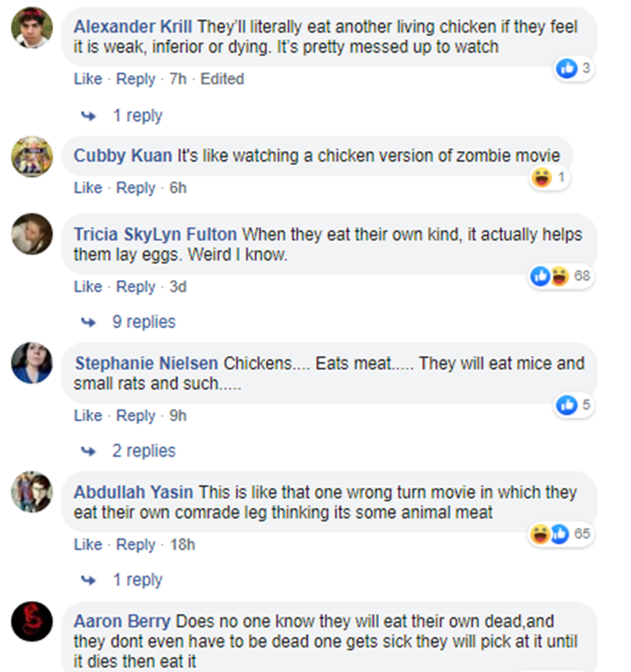Reply to Tricia SkyLyn Fulton's comment

click(x=135, y=287)
